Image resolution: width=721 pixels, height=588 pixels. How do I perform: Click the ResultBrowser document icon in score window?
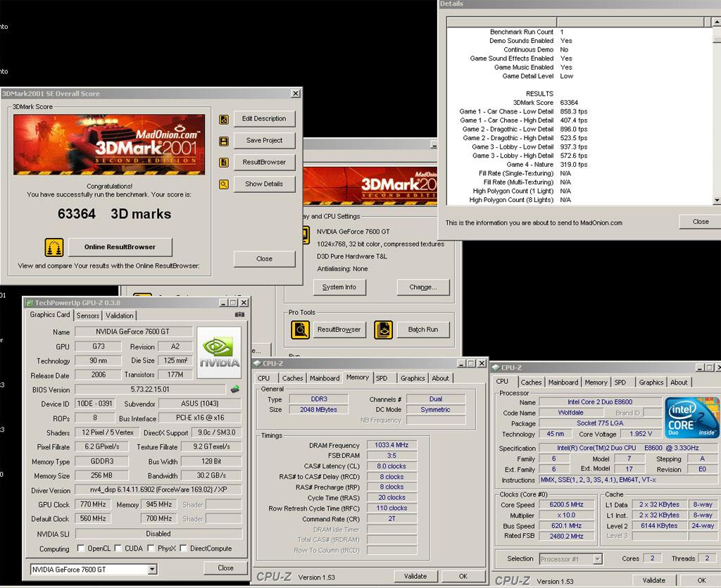224,162
